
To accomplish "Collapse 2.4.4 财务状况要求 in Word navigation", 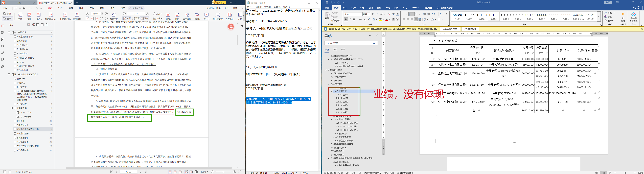I will pyautogui.click(x=332, y=120).
